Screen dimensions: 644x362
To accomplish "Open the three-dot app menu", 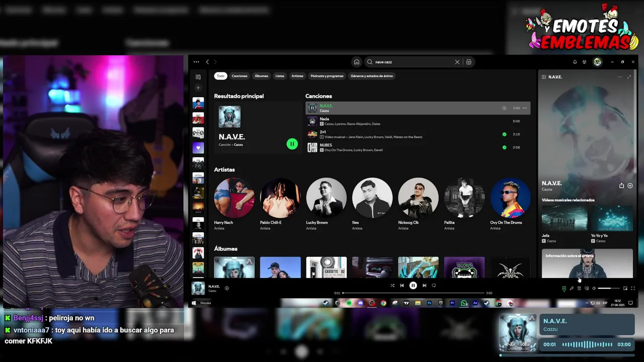I will (x=196, y=62).
